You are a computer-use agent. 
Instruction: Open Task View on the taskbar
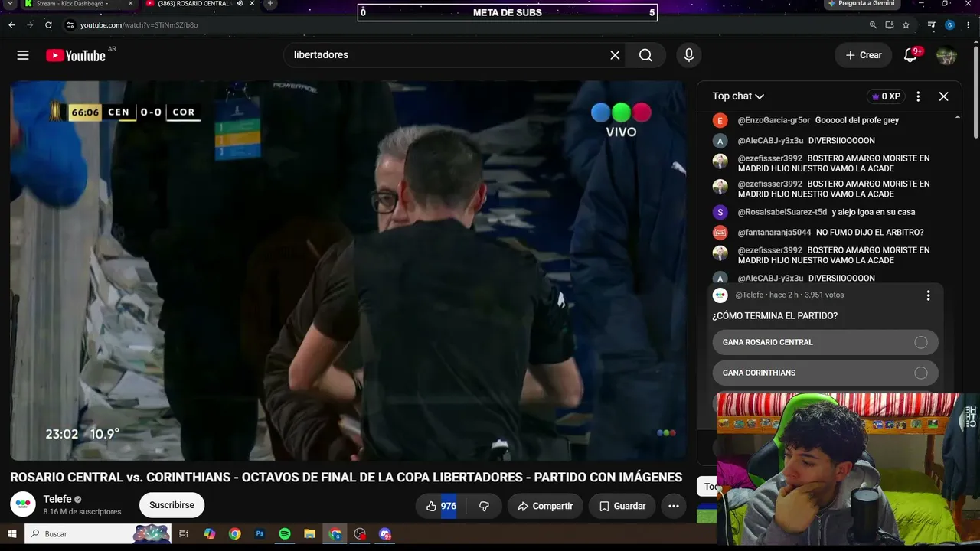pos(184,534)
